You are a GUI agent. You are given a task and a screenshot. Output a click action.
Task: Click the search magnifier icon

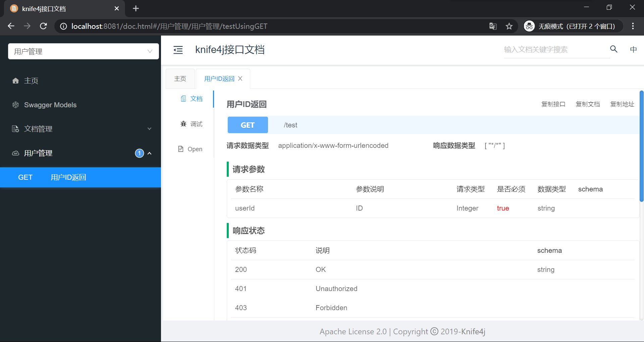click(613, 49)
